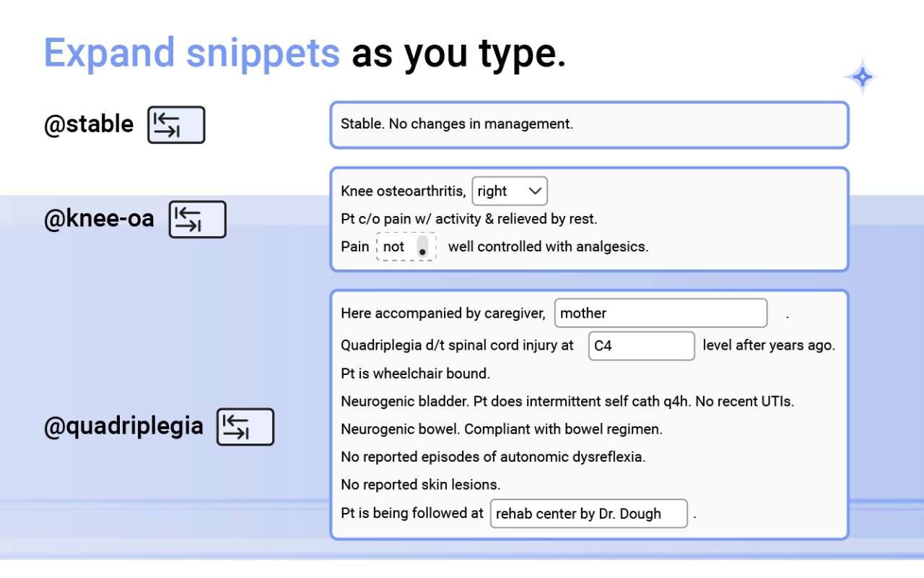
Task: Click the @stable snippet shortcut label
Action: pyautogui.click(x=89, y=124)
